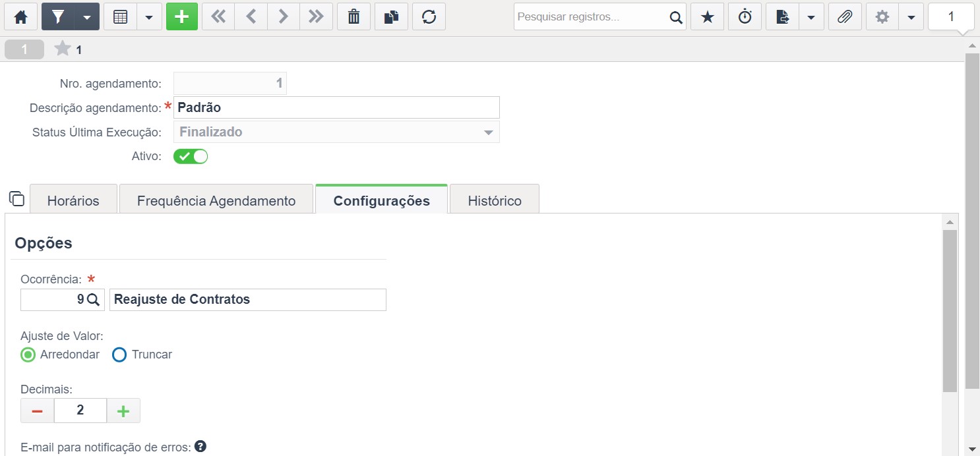
Task: Select the gray record tab labeled 1
Action: tap(24, 49)
